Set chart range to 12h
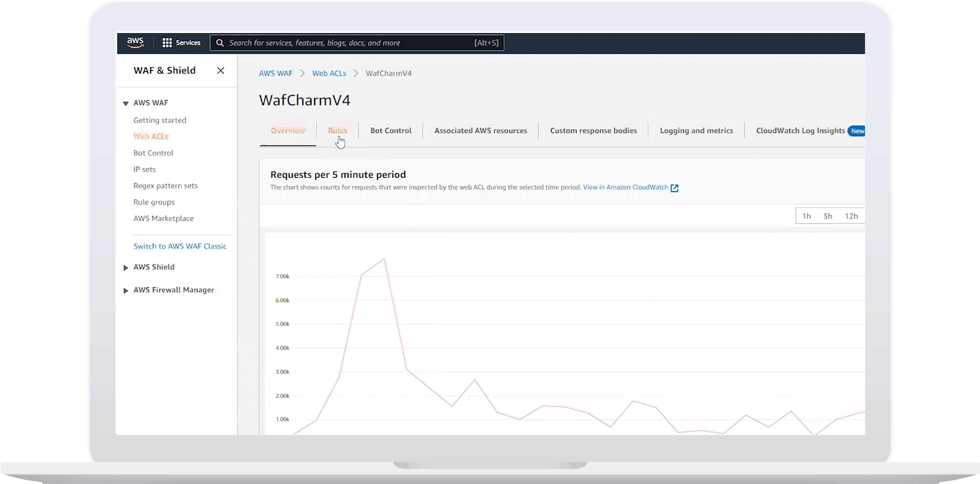This screenshot has height=484, width=980. tap(851, 216)
